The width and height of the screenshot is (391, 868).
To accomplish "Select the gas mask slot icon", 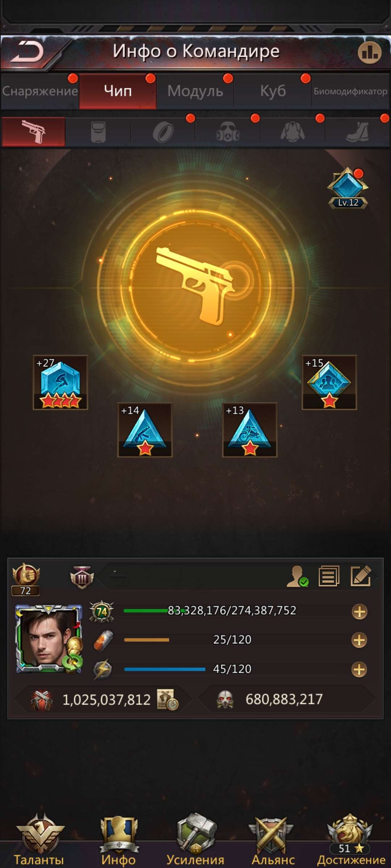I will [228, 132].
